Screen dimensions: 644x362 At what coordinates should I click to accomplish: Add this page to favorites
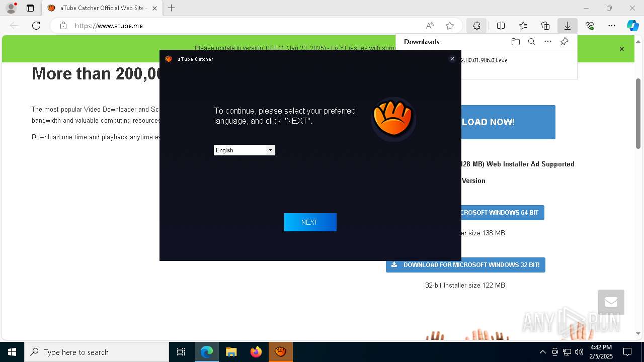[x=450, y=26]
